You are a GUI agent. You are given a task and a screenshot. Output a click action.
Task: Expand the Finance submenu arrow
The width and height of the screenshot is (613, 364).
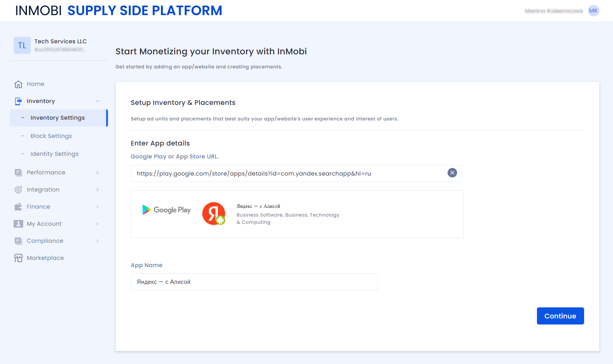98,207
